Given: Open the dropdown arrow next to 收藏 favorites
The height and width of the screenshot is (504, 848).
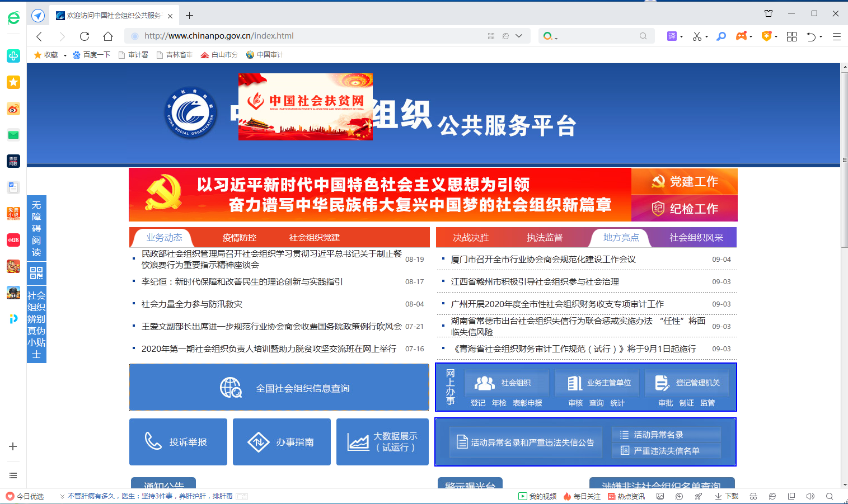Looking at the screenshot, I should (65, 55).
